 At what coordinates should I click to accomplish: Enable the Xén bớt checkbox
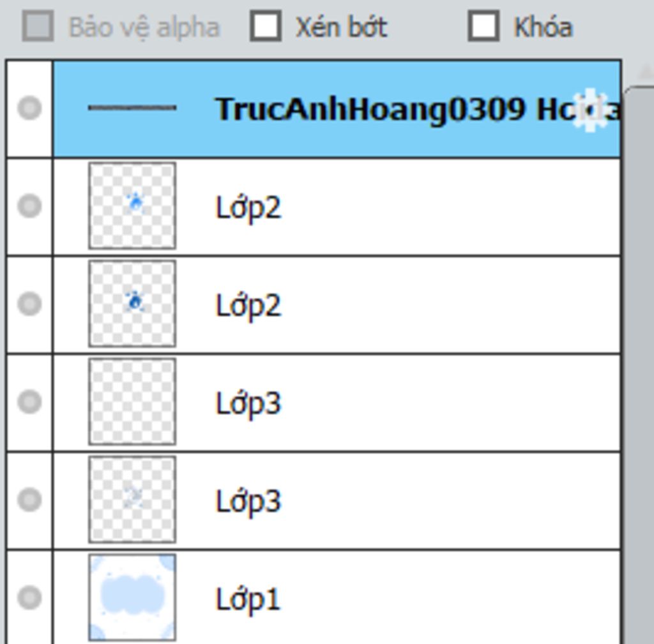(265, 26)
